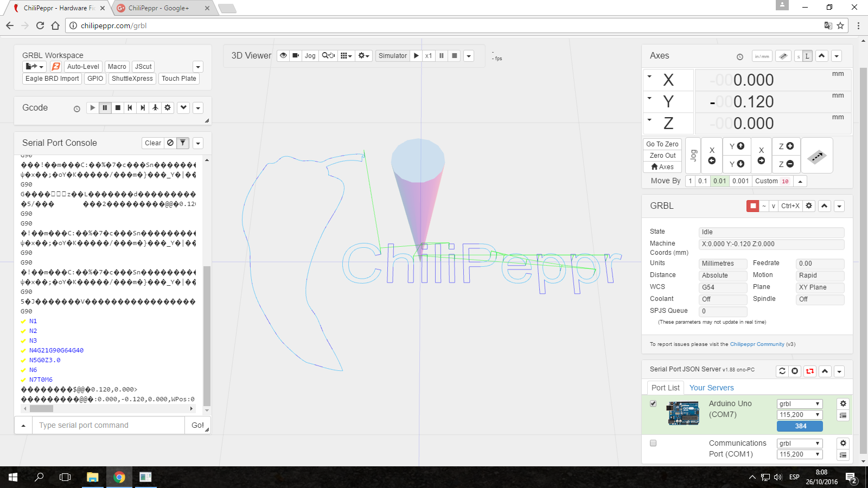Screen dimensions: 868x488
Task: Open the Arduino Uno baud rate dropdown
Action: click(x=800, y=415)
